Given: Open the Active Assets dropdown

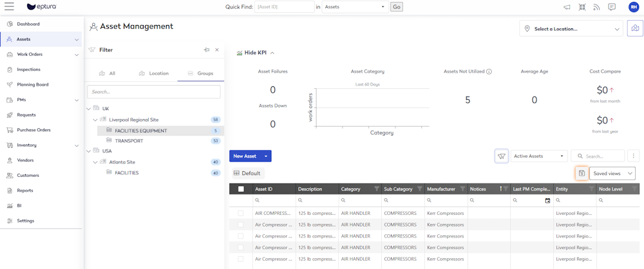Looking at the screenshot, I should [x=539, y=156].
